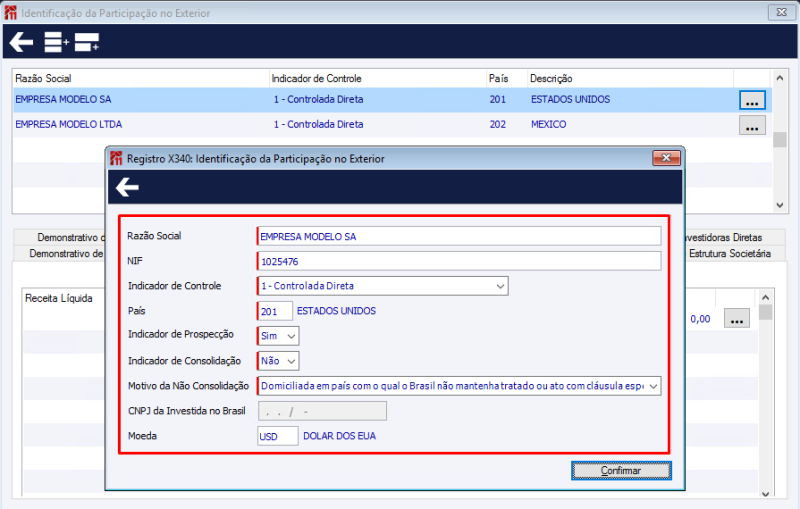Click the top grid's scrollbar thumb
This screenshot has width=800, height=509.
pyautogui.click(x=780, y=139)
